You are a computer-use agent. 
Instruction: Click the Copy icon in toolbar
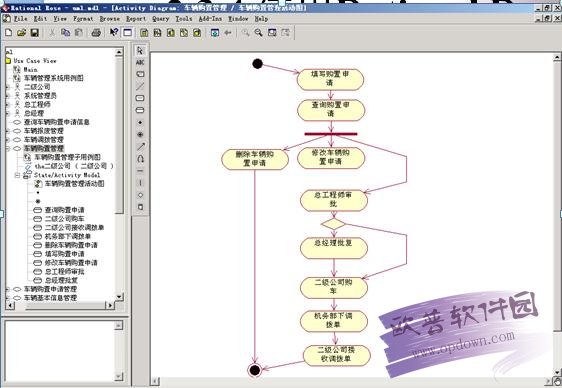65,33
